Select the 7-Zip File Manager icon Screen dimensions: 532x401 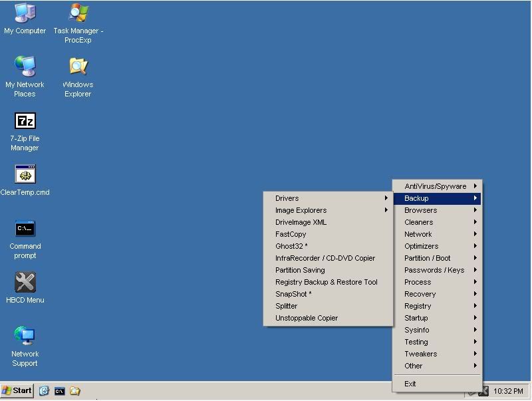(25, 132)
